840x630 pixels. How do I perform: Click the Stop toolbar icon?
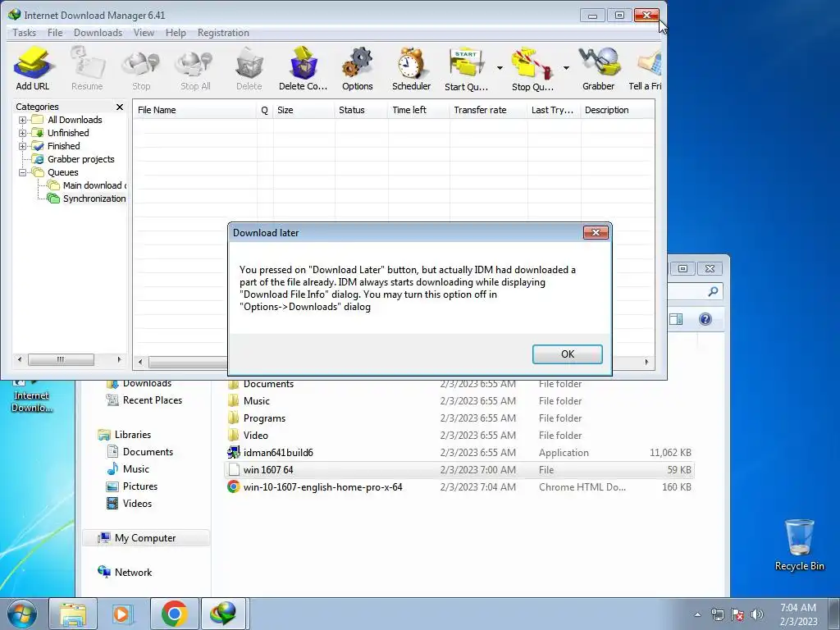click(x=141, y=69)
